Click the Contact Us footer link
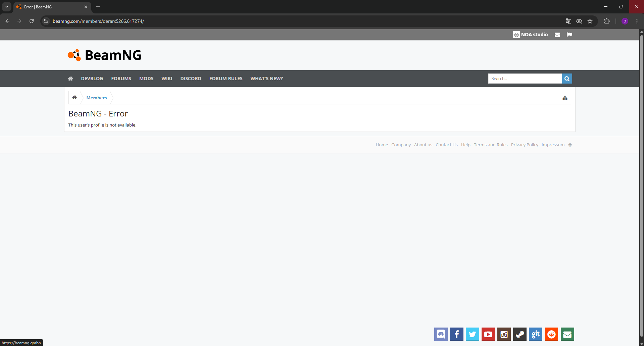The image size is (644, 346). [x=446, y=145]
